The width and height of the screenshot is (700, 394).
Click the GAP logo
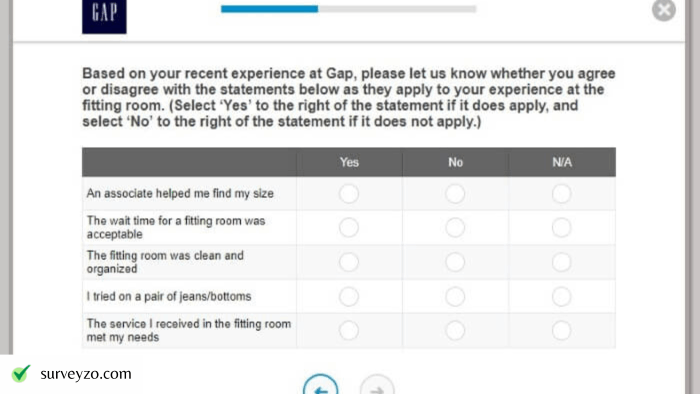(104, 16)
